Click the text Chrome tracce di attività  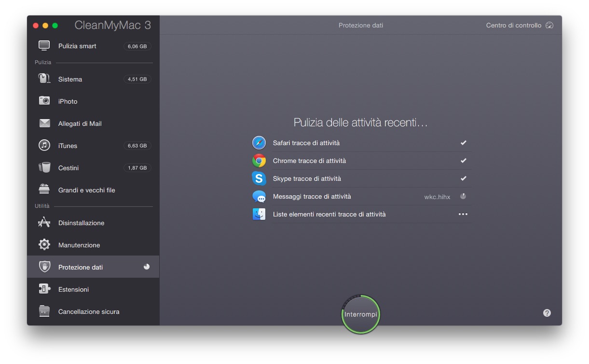(309, 161)
